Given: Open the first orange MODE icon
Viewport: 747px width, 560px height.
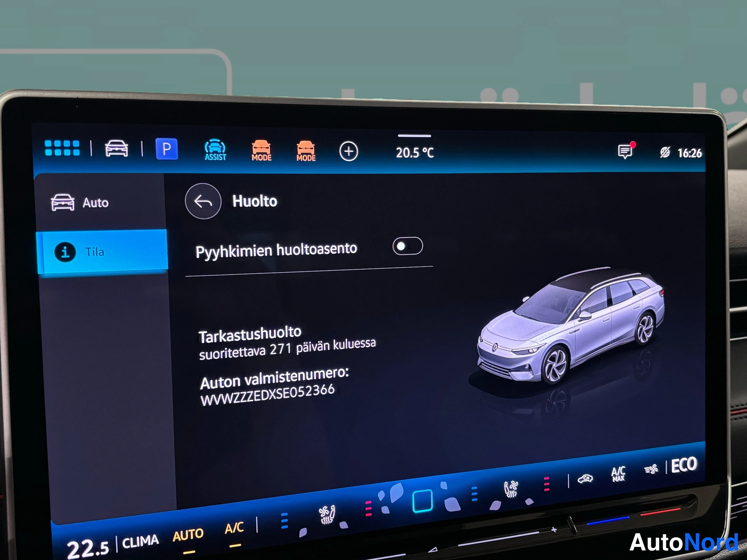Looking at the screenshot, I should 261,150.
